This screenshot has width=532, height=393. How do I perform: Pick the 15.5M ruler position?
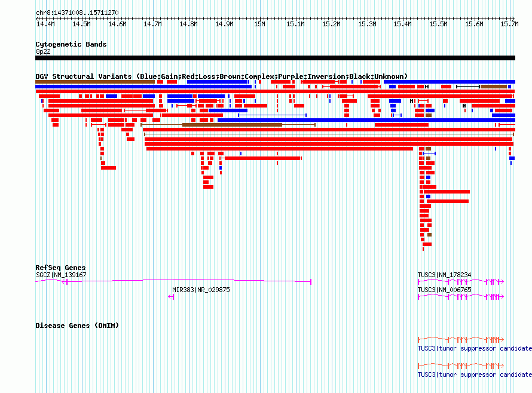point(438,24)
